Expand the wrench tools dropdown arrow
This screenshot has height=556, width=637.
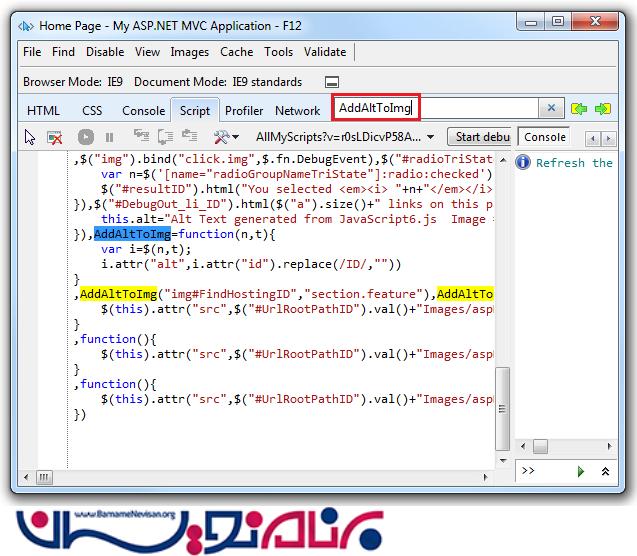[x=237, y=137]
